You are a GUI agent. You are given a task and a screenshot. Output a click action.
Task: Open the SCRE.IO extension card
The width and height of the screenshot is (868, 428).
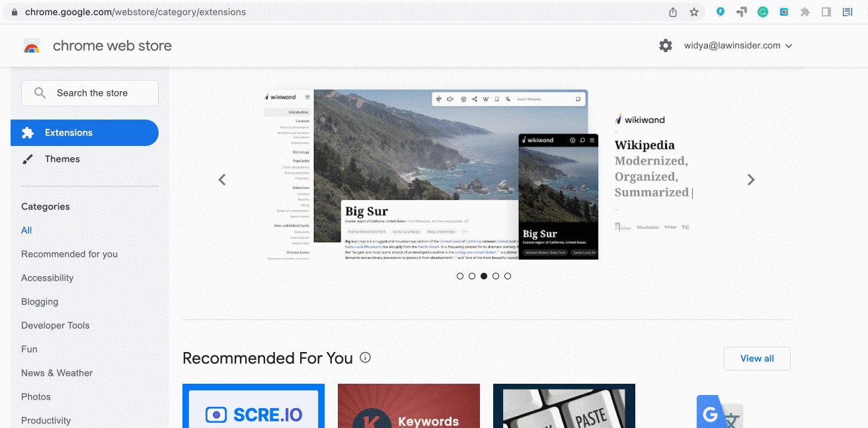pos(253,406)
